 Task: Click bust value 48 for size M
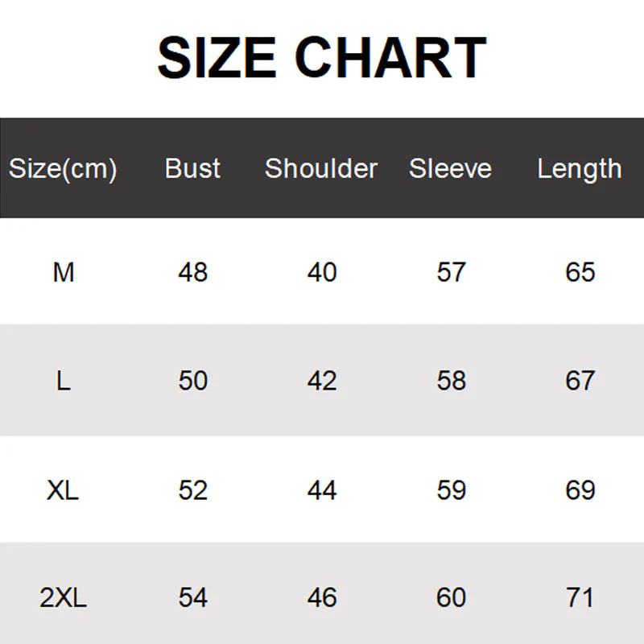click(x=193, y=272)
